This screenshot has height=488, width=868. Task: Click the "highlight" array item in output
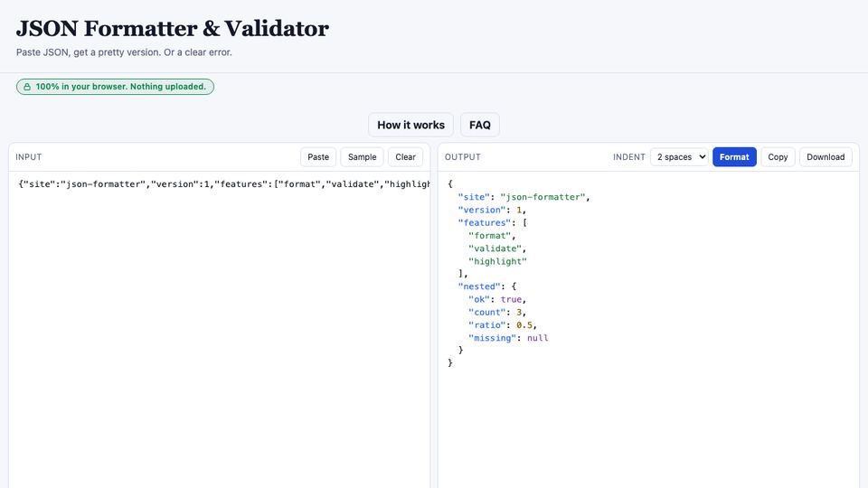coord(497,261)
